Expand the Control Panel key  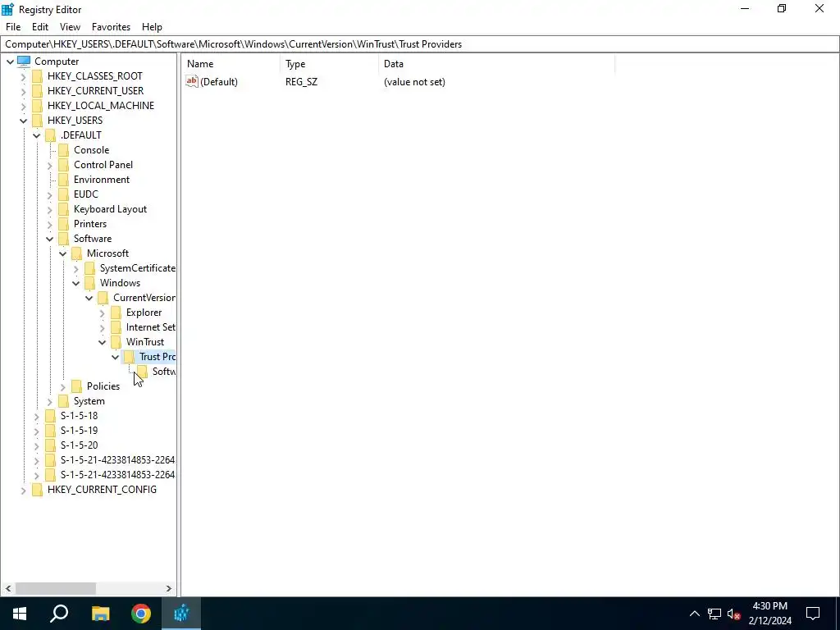[x=50, y=166]
